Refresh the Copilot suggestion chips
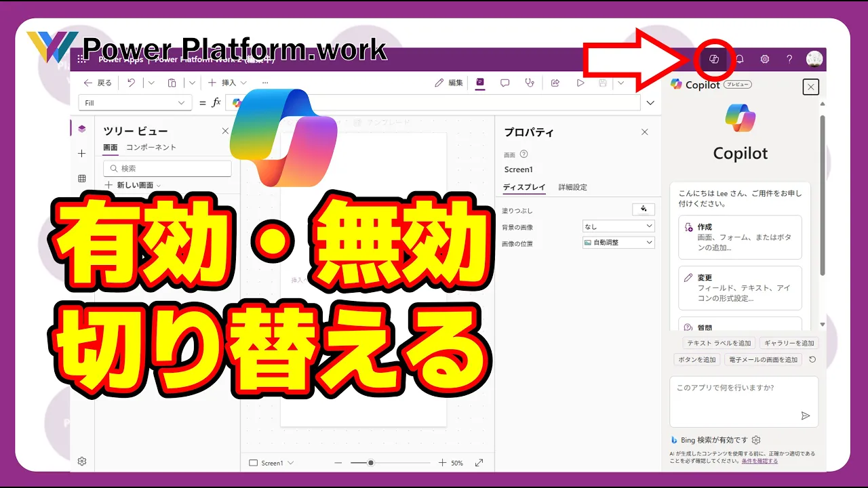868x488 pixels. click(812, 360)
